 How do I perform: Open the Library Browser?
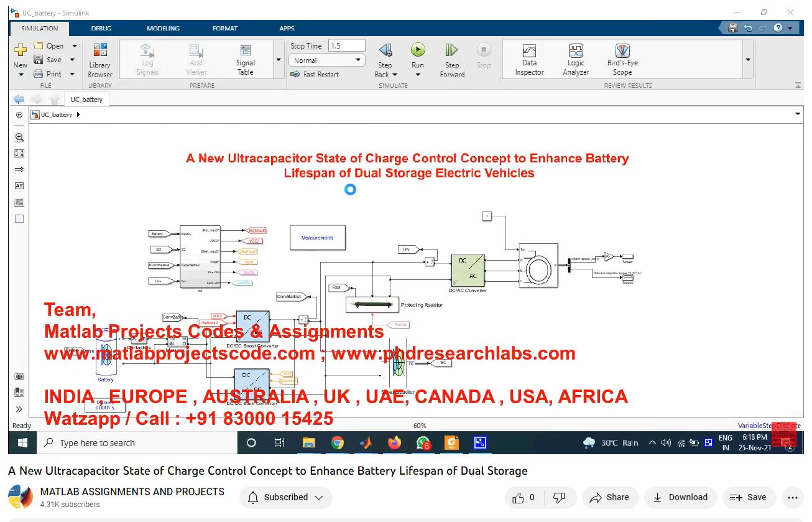pyautogui.click(x=99, y=60)
